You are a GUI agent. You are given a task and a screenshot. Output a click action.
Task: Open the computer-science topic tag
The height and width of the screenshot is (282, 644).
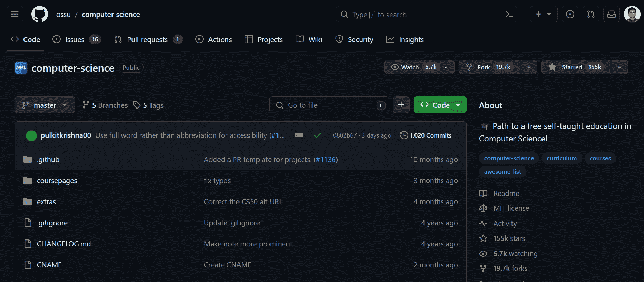tap(509, 158)
